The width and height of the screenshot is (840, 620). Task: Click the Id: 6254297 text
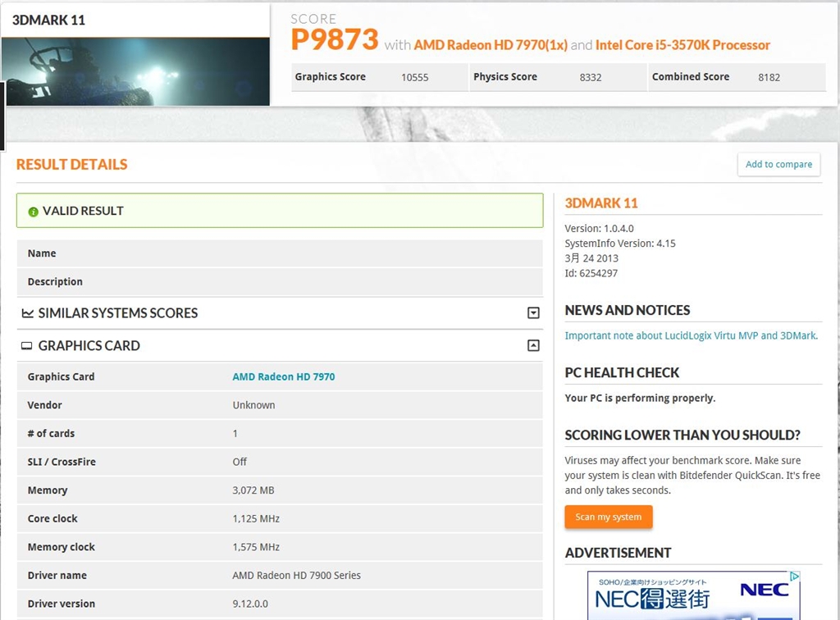tap(591, 274)
